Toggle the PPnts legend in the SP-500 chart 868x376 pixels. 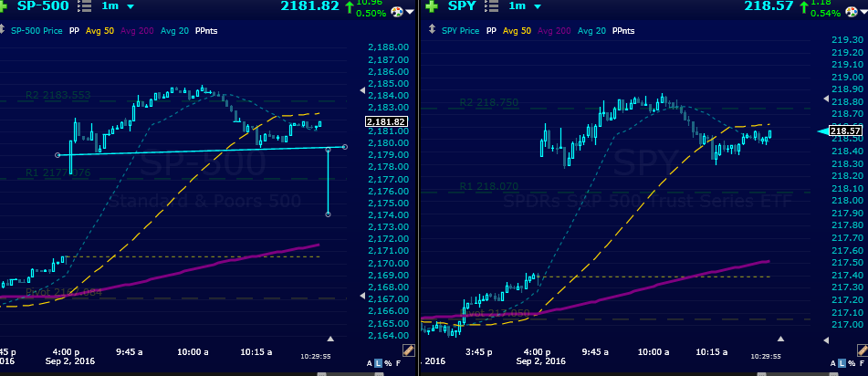206,30
